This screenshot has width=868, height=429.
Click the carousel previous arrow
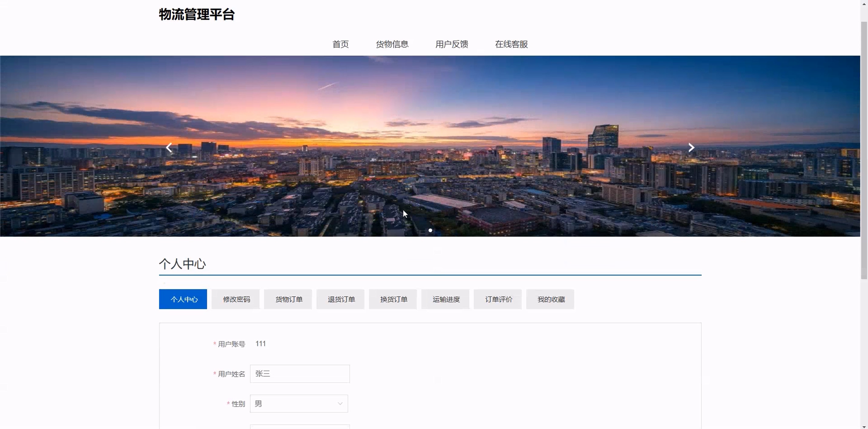point(169,147)
